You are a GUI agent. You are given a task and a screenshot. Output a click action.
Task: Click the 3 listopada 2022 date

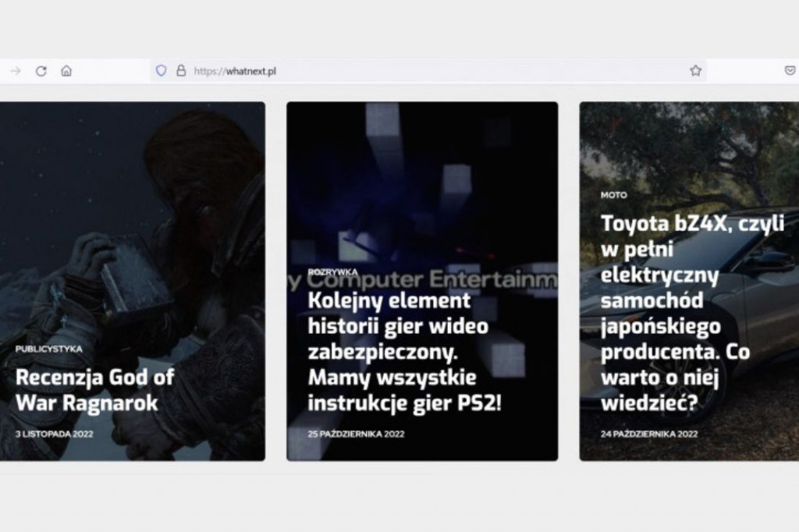pos(53,434)
